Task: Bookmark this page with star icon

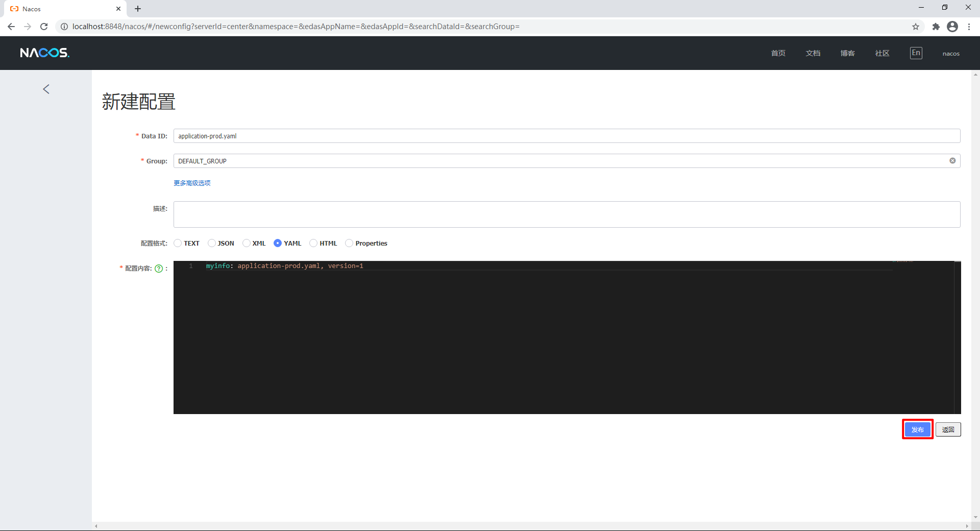Action: pyautogui.click(x=916, y=27)
